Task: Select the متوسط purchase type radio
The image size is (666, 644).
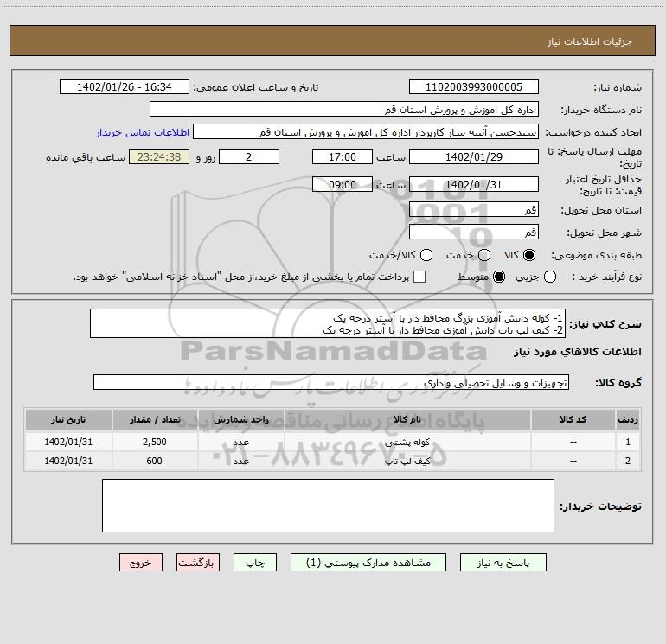Action: [x=499, y=277]
